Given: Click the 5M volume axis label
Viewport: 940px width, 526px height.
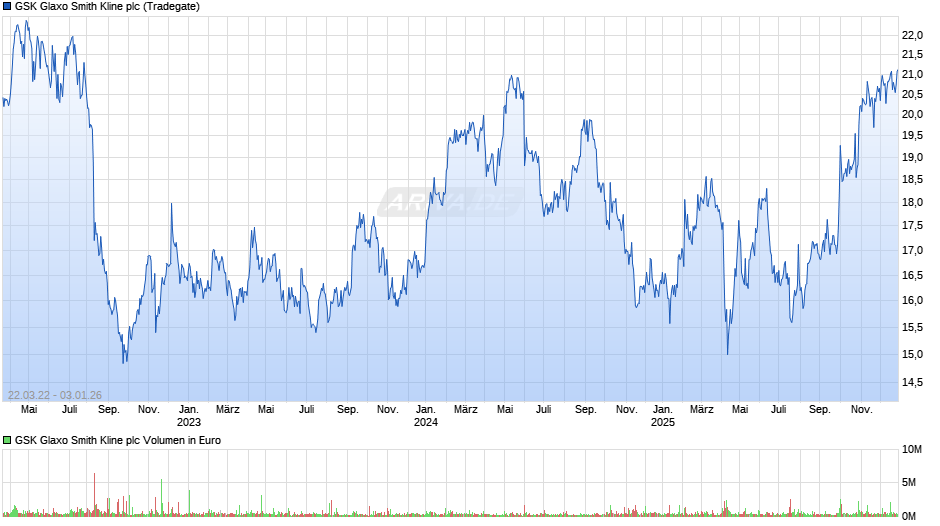Looking at the screenshot, I should pos(909,483).
